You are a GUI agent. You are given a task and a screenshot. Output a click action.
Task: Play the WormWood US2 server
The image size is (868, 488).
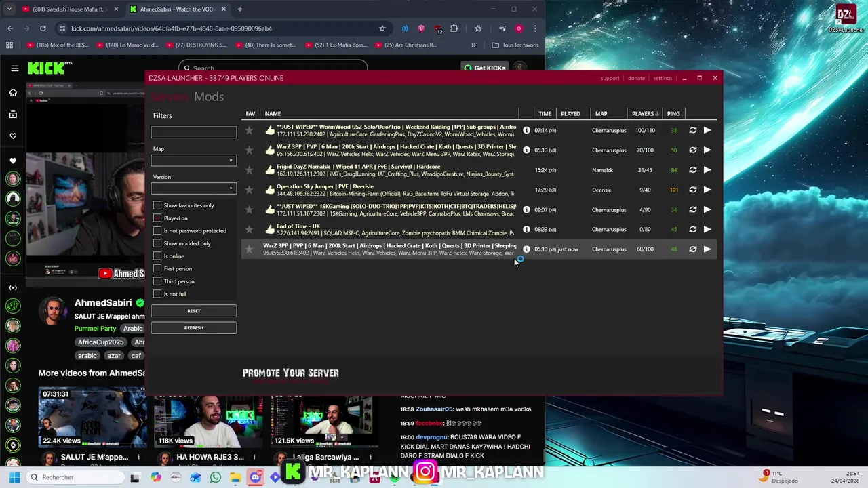pos(707,130)
